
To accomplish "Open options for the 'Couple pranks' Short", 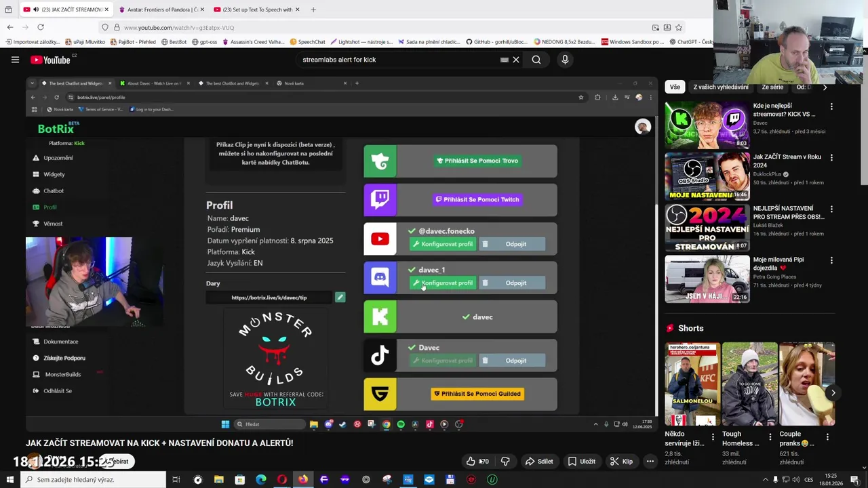I will click(x=827, y=437).
